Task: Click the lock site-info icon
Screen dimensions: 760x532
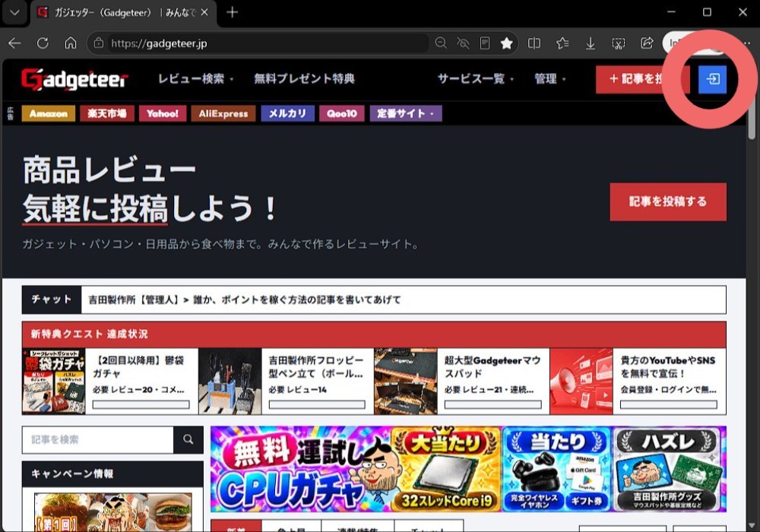Action: coord(98,43)
